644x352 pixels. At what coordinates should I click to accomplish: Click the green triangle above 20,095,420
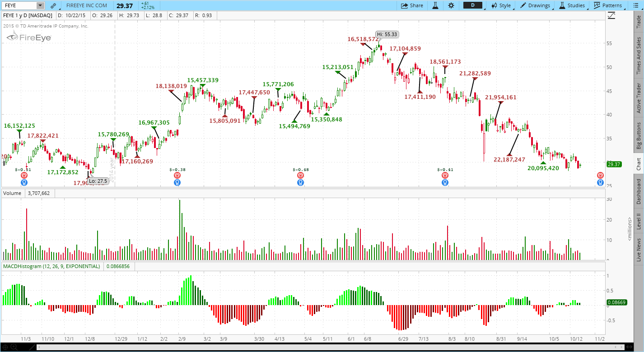point(543,162)
